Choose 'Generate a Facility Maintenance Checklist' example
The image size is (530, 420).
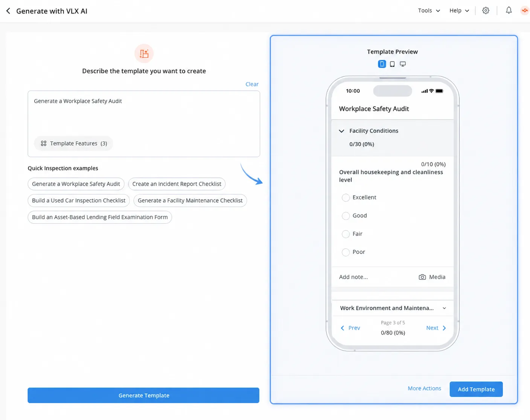click(x=190, y=200)
